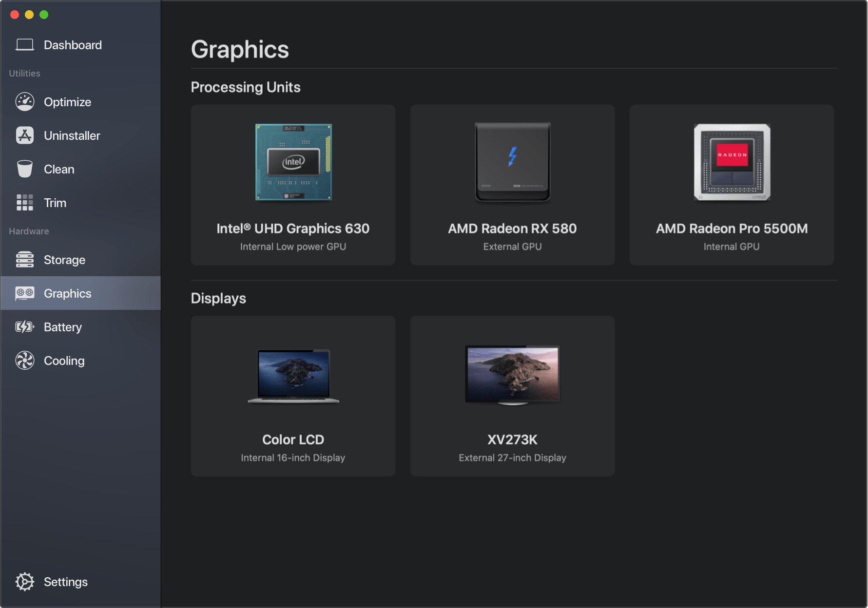Click the Clean bucket icon
Image resolution: width=868 pixels, height=608 pixels.
point(24,169)
